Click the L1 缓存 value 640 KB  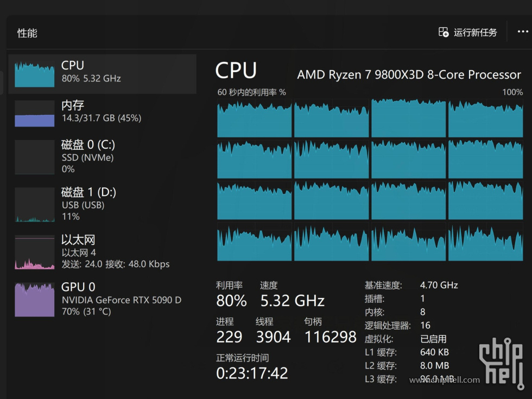click(x=435, y=352)
